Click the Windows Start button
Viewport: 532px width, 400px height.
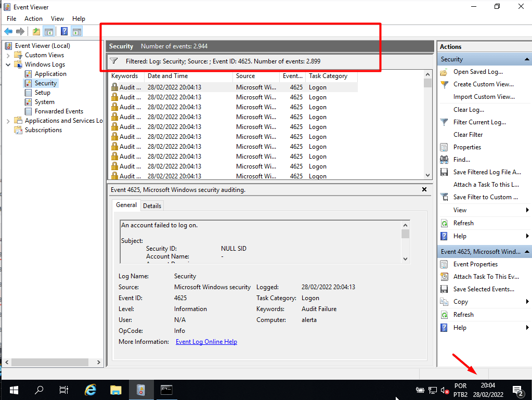[14, 390]
